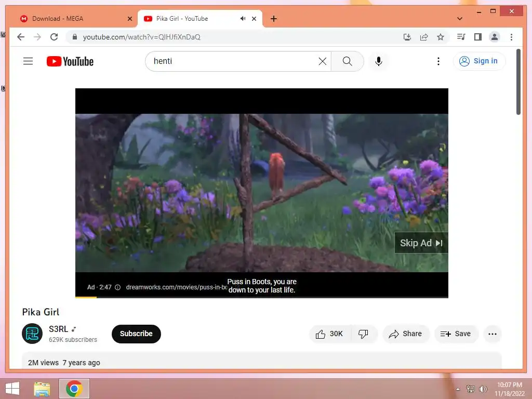This screenshot has height=399, width=532.
Task: Open File Explorer from the taskbar
Action: point(42,389)
